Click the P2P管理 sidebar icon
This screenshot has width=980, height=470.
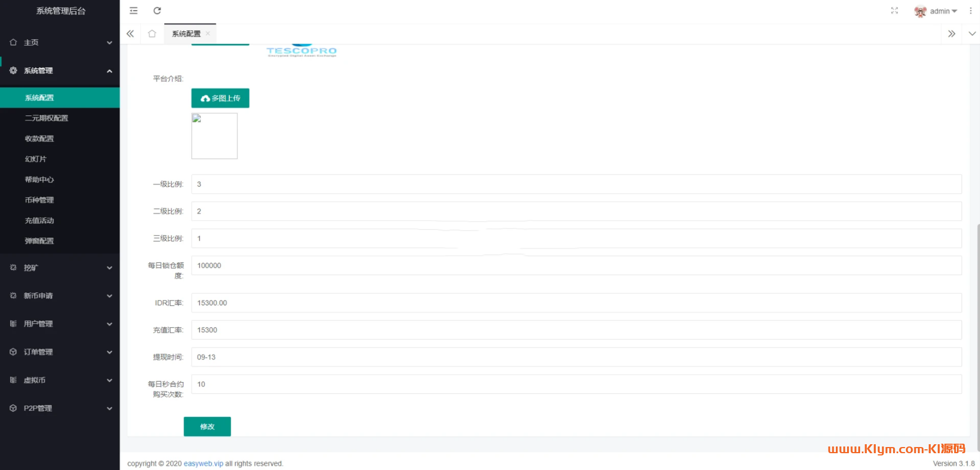[13, 408]
